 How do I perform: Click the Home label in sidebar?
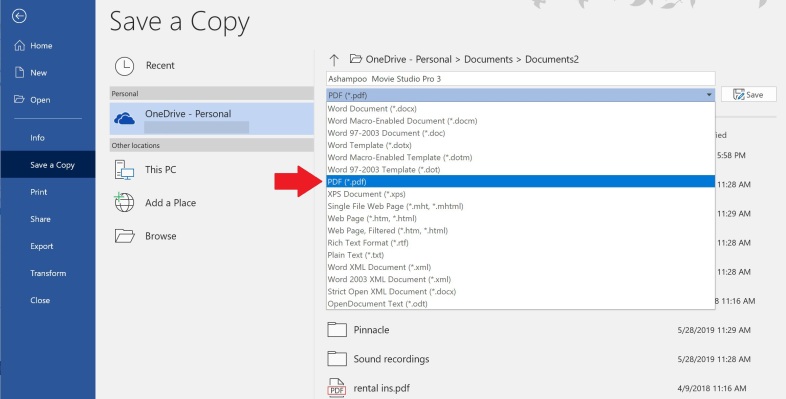tap(41, 46)
